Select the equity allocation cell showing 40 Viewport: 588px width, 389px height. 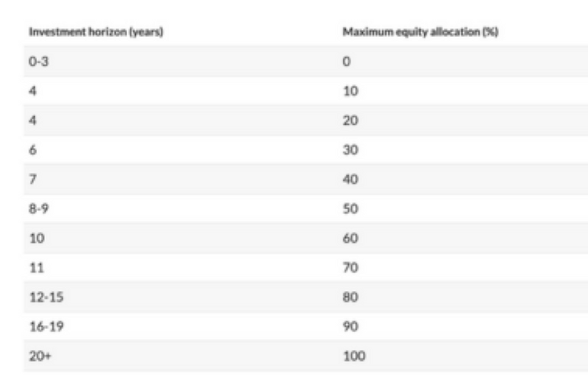point(349,179)
